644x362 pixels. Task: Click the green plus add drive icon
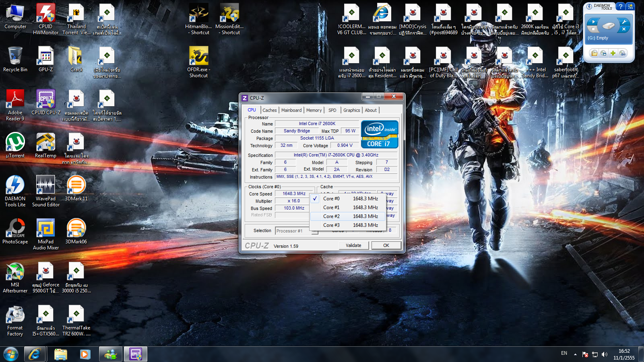coord(613,53)
